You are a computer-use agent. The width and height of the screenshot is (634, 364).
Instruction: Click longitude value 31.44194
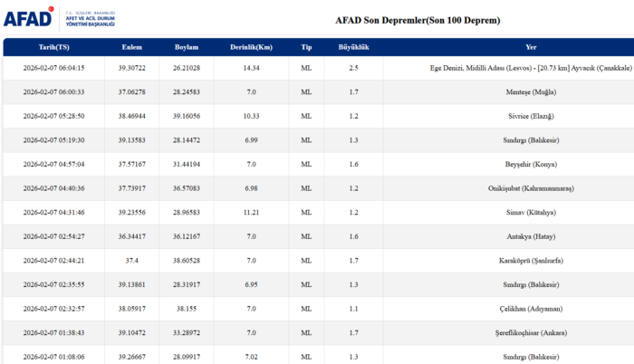click(x=187, y=164)
